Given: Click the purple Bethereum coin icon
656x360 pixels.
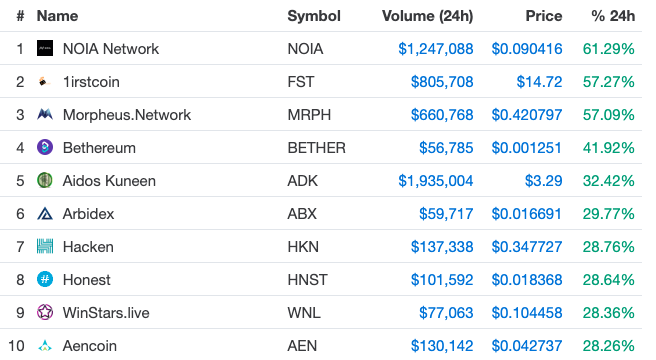Looking at the screenshot, I should 45,147.
